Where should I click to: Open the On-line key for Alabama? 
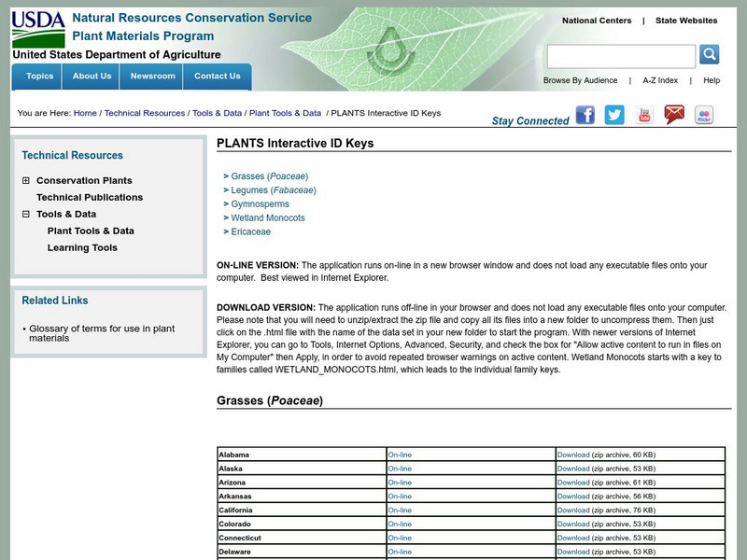[x=400, y=455]
